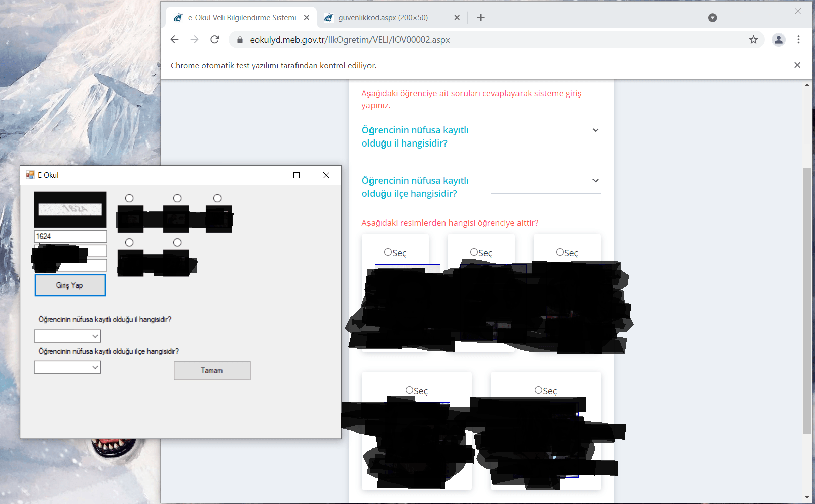
Task: Click the E Okul window title icon
Action: (30, 175)
